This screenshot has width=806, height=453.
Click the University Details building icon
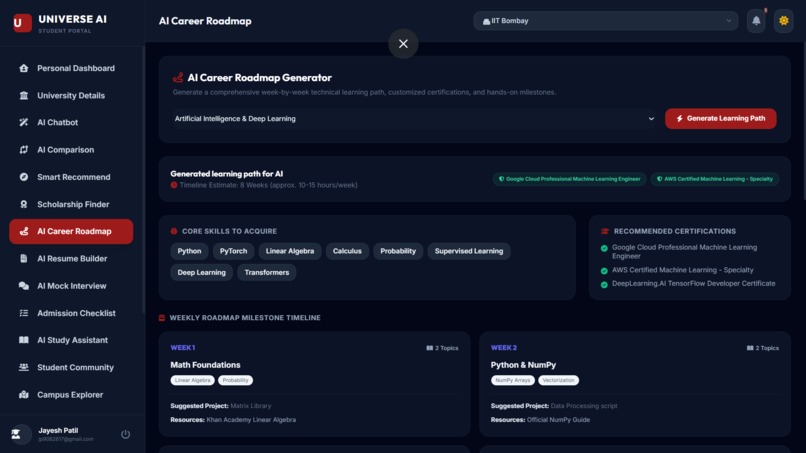24,95
